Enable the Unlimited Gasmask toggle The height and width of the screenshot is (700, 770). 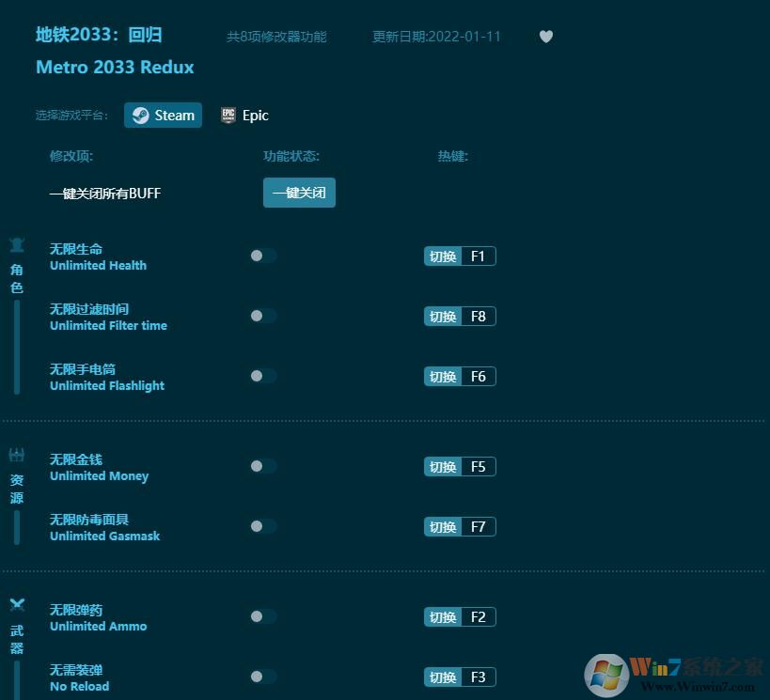[262, 526]
